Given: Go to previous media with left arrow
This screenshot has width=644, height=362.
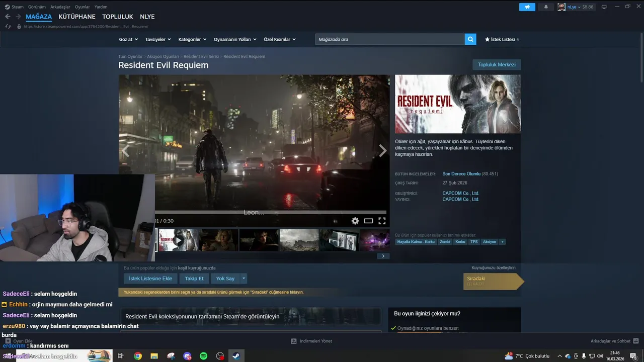Looking at the screenshot, I should tap(125, 150).
